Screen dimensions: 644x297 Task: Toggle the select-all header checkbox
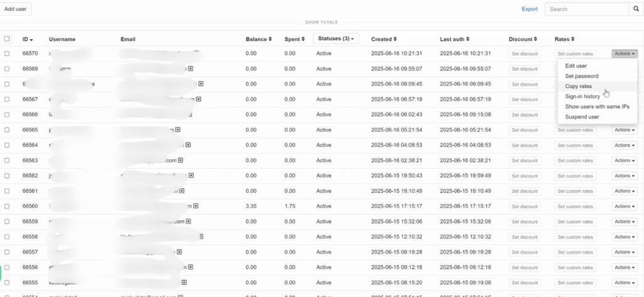pyautogui.click(x=7, y=39)
